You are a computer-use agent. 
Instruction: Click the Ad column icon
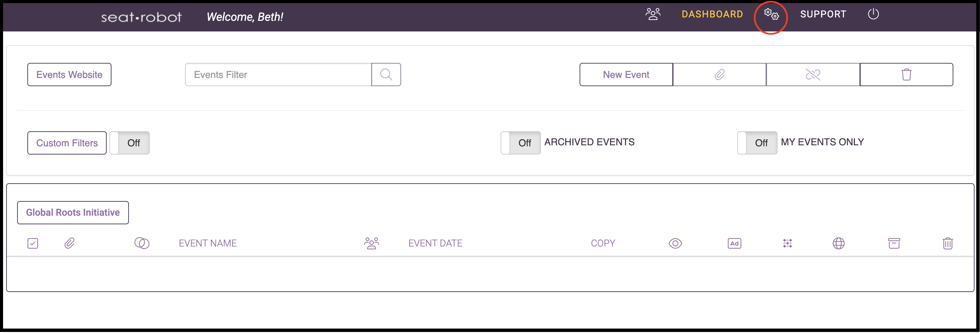pyautogui.click(x=734, y=243)
